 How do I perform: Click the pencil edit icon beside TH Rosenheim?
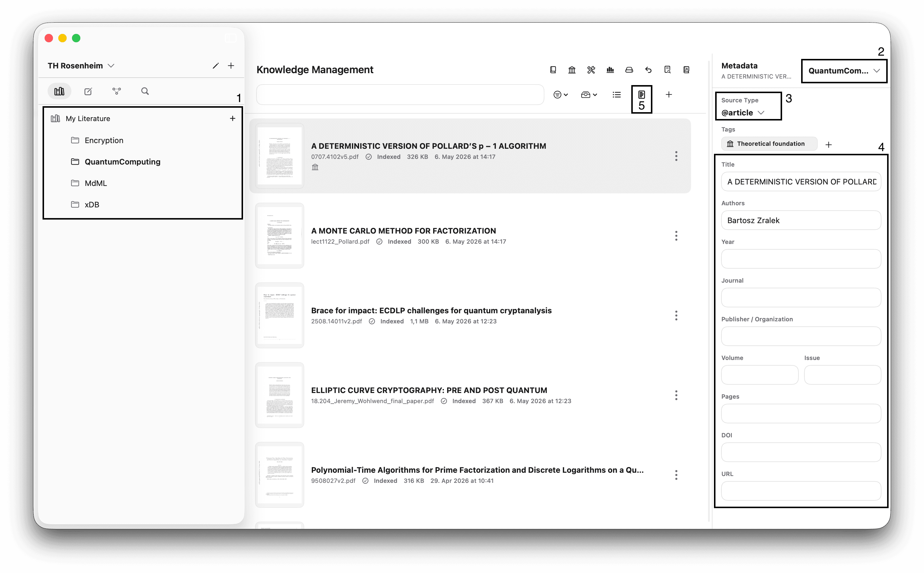coord(216,66)
